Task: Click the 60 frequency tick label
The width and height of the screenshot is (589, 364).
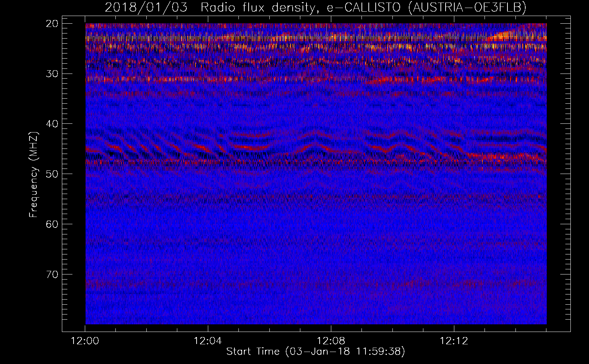Action: [x=52, y=224]
